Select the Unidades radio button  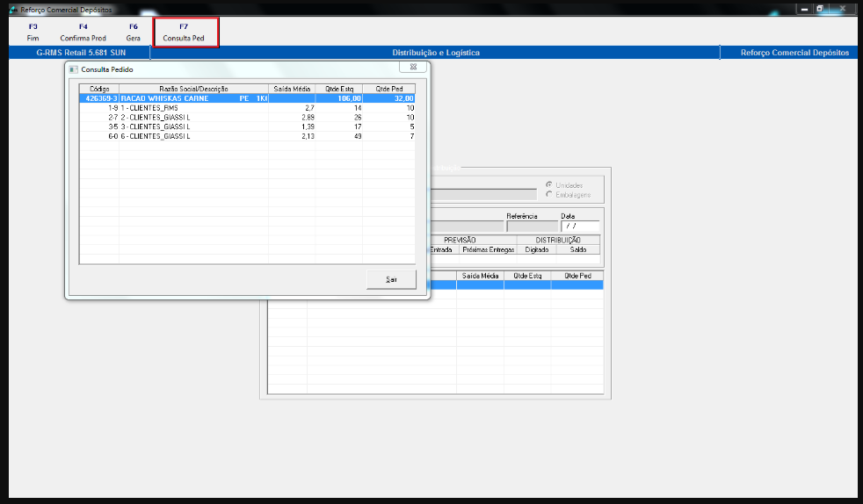tap(548, 185)
